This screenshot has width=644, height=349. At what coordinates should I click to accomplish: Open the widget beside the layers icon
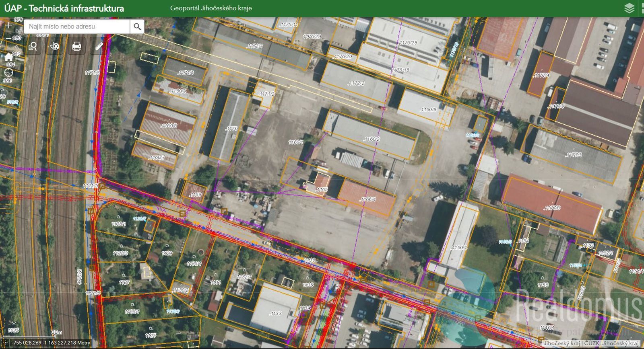[x=642, y=8]
